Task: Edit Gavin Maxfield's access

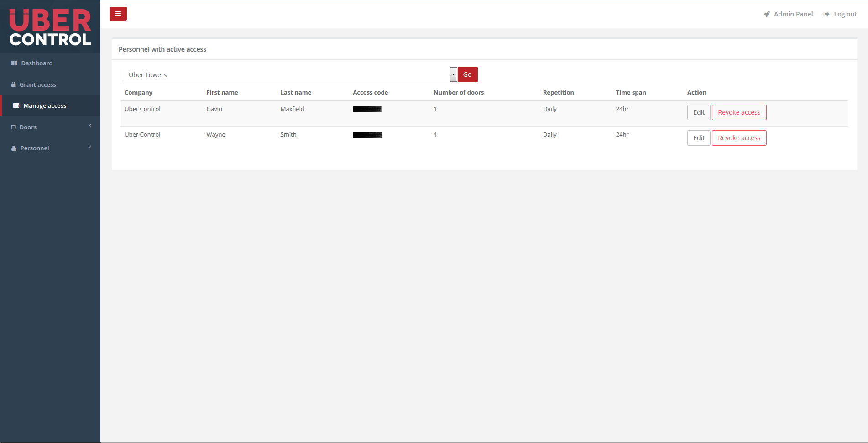Action: pyautogui.click(x=698, y=112)
